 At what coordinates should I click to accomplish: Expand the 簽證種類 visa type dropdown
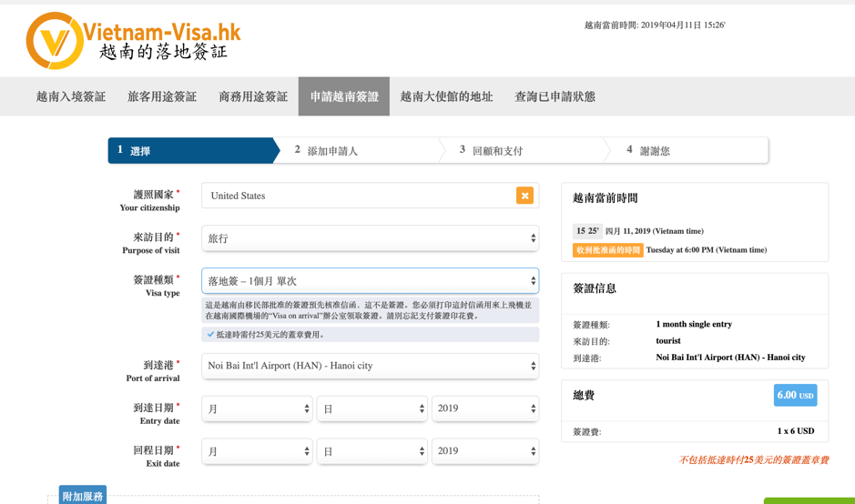coord(370,281)
